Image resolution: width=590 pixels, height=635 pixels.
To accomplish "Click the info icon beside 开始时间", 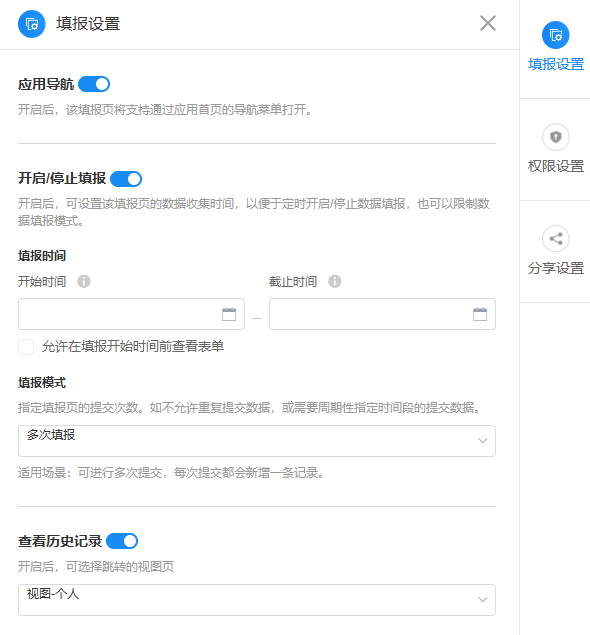I will point(84,281).
